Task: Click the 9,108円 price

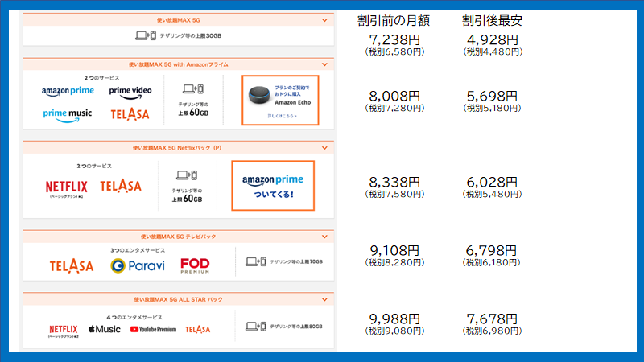Action: tap(394, 250)
